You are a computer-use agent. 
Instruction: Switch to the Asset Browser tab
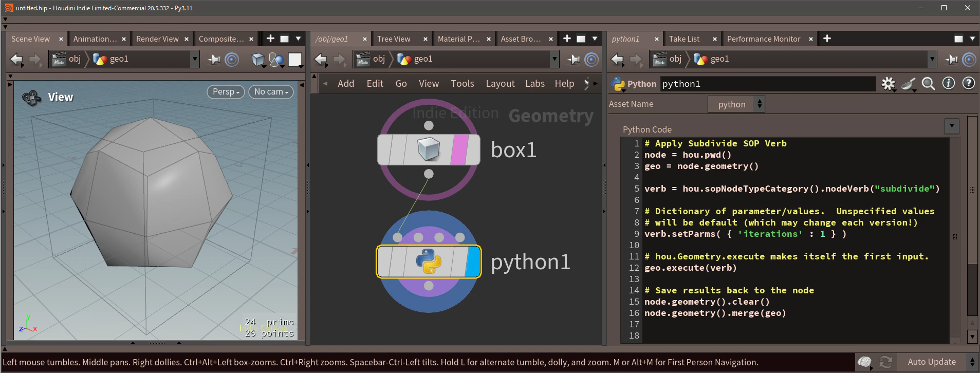pyautogui.click(x=521, y=39)
